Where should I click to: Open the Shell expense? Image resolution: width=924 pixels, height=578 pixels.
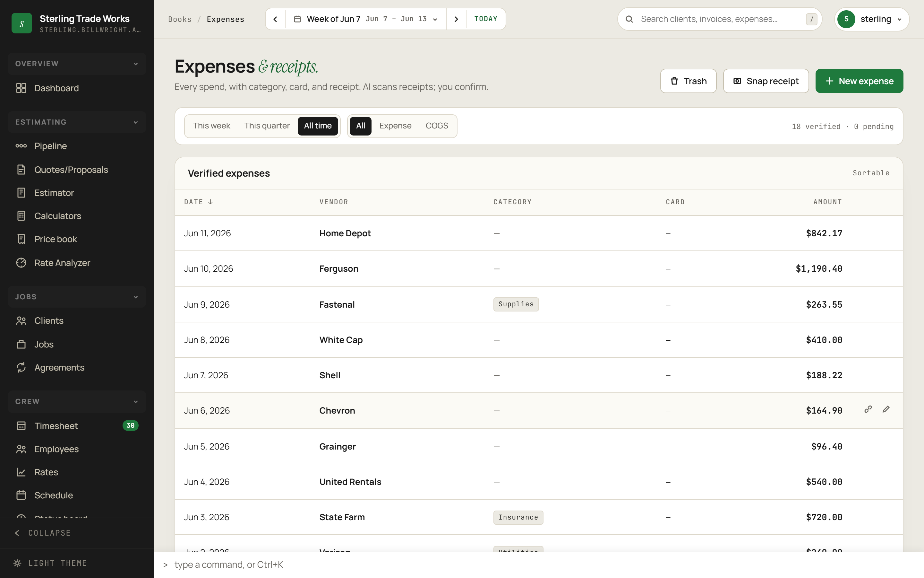pos(539,375)
